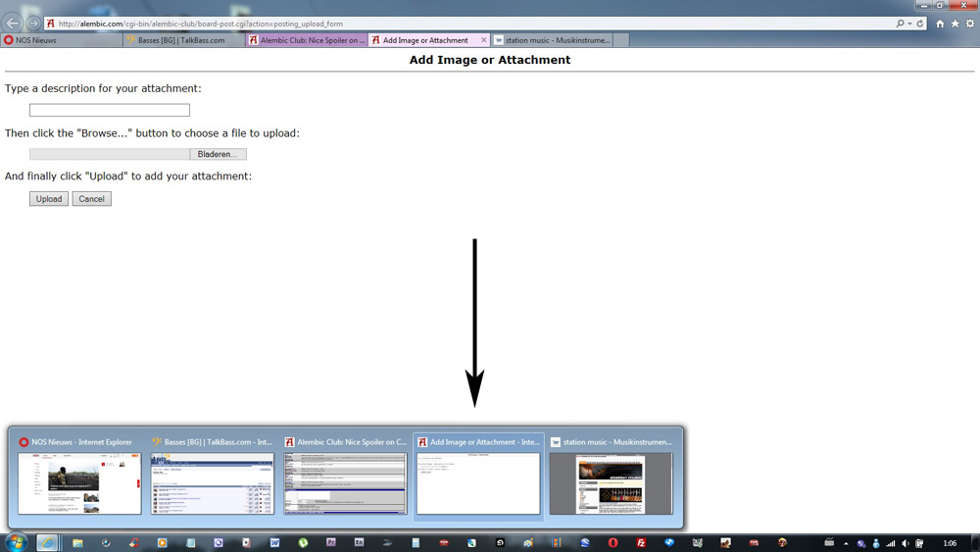Launch FileZilla from the taskbar
The height and width of the screenshot is (552, 980).
click(x=641, y=542)
